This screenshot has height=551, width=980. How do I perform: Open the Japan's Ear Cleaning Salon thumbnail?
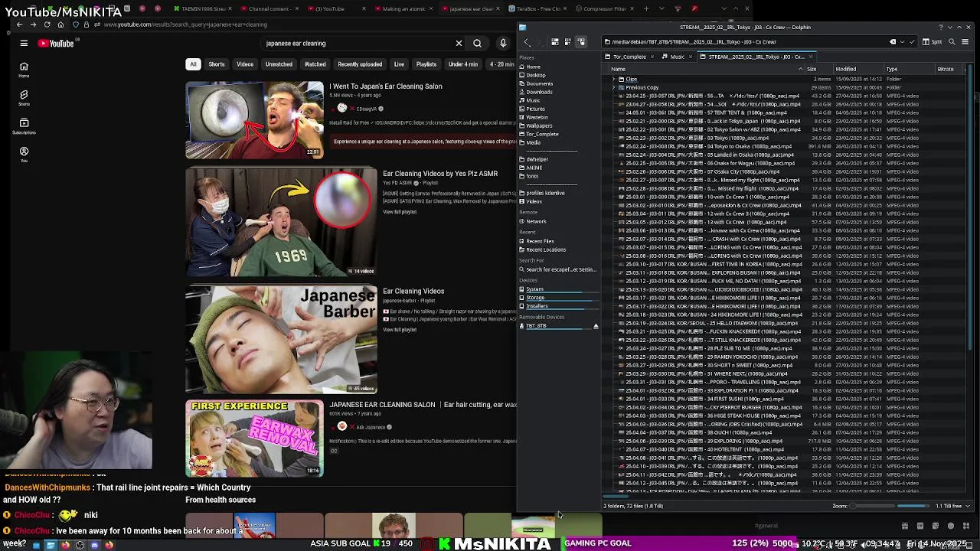pos(254,120)
